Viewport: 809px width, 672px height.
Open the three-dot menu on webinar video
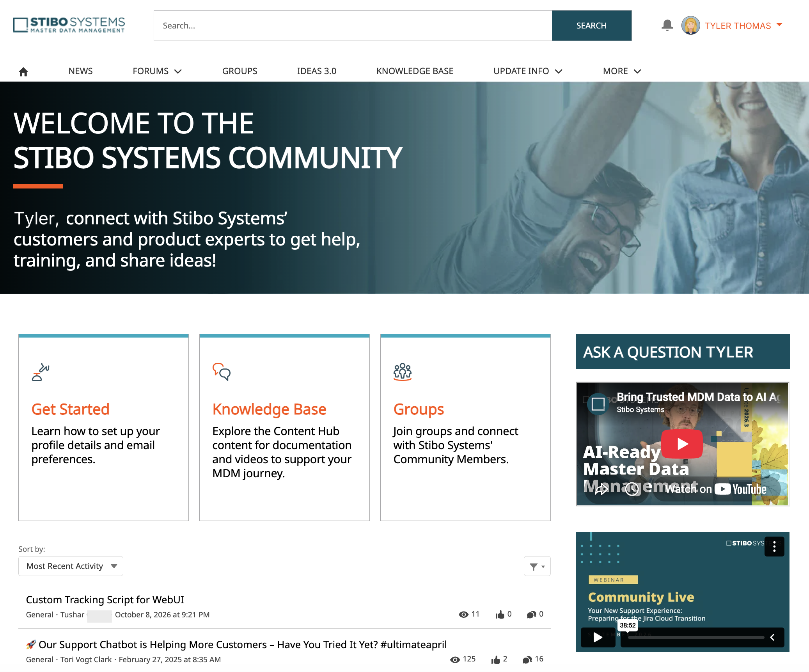tap(774, 547)
